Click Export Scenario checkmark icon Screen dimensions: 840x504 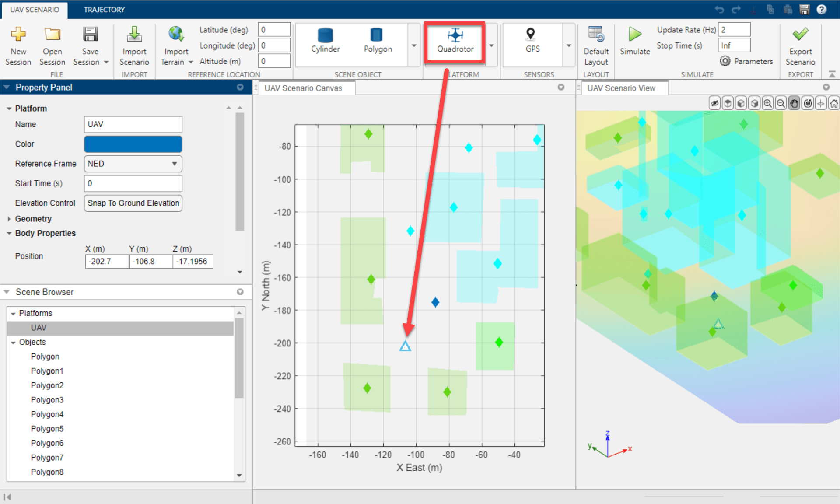click(x=800, y=34)
